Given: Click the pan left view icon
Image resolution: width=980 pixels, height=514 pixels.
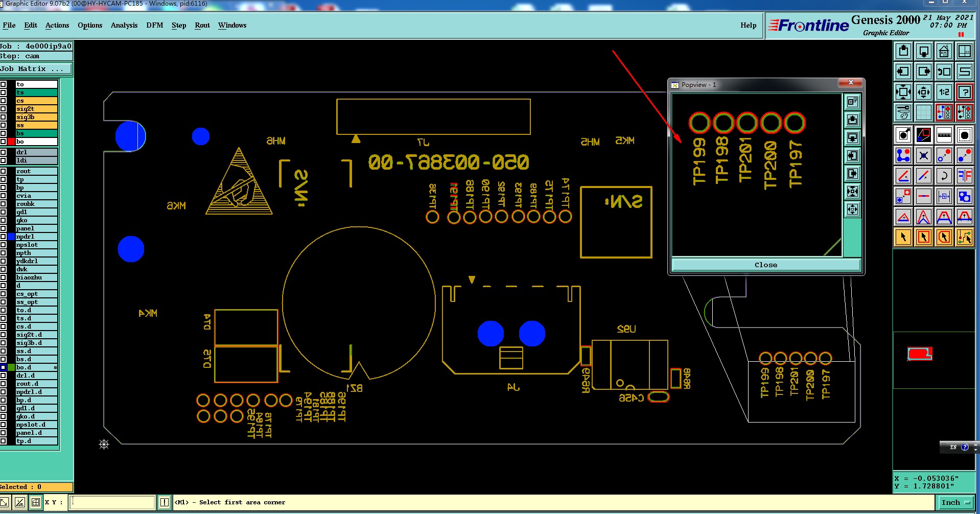Looking at the screenshot, I should (x=903, y=72).
